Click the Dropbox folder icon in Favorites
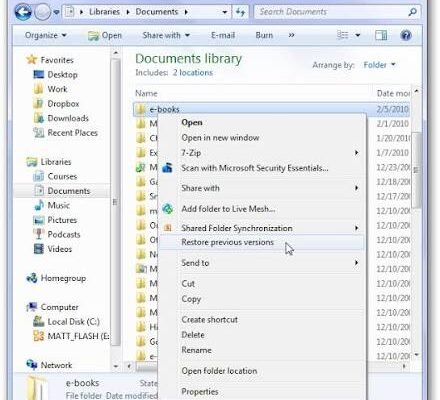Image resolution: width=440 pixels, height=400 pixels. click(x=39, y=104)
